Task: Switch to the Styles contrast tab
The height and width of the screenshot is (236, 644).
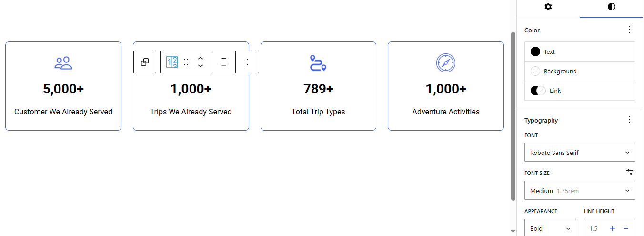Action: tap(611, 7)
